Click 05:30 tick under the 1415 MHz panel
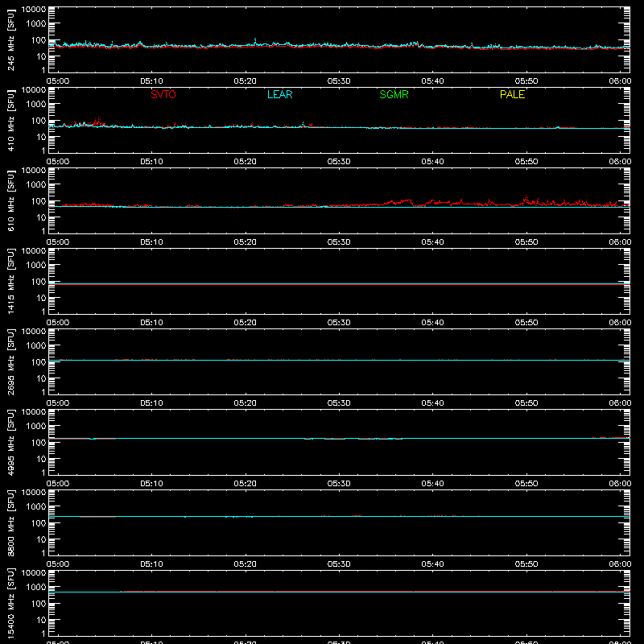This screenshot has width=644, height=644. pyautogui.click(x=339, y=323)
